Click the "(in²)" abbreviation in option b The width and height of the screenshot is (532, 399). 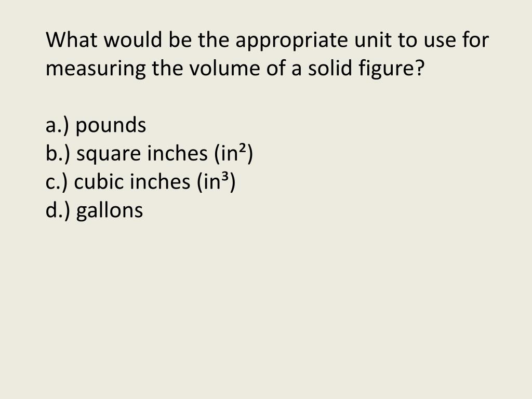(233, 154)
